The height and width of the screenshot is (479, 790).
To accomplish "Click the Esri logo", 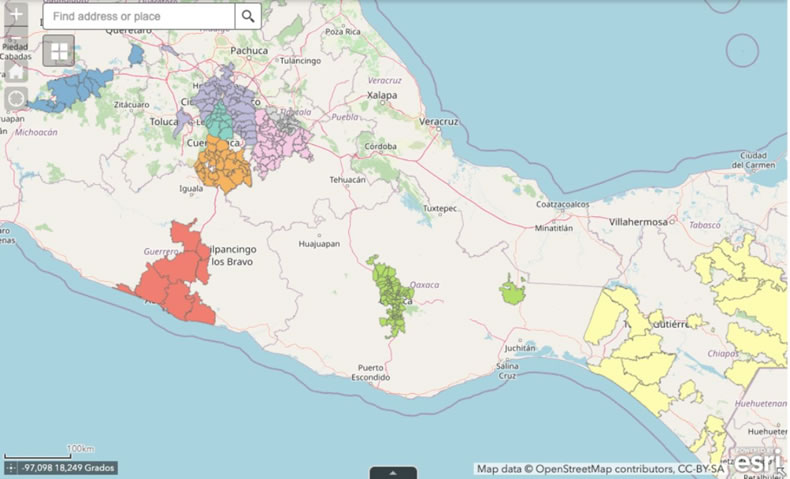I will point(758,462).
